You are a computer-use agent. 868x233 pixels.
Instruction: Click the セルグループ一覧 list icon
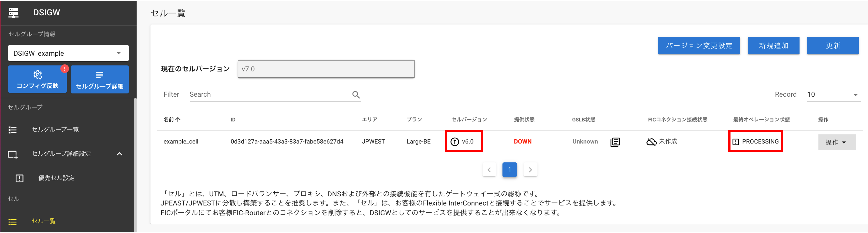[12, 130]
